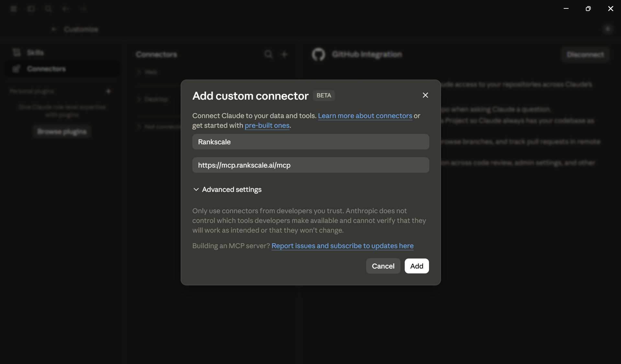The image size is (621, 364).
Task: Navigate forward using top toolbar arrow
Action: [83, 9]
